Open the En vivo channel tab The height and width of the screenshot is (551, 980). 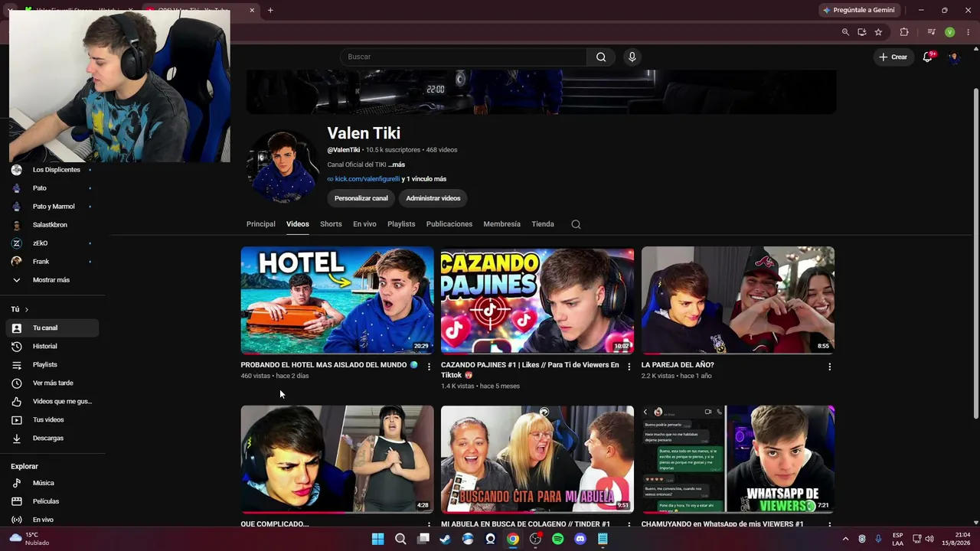point(364,224)
